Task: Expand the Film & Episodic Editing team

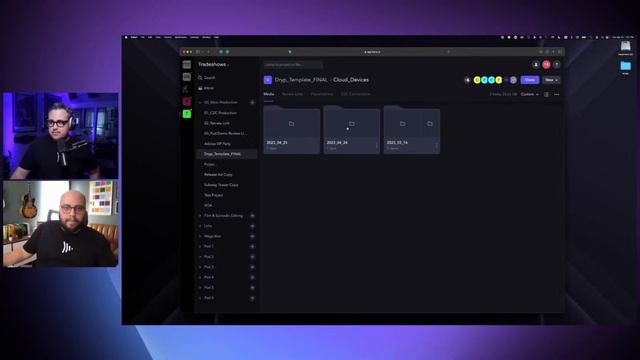Action: click(x=200, y=216)
